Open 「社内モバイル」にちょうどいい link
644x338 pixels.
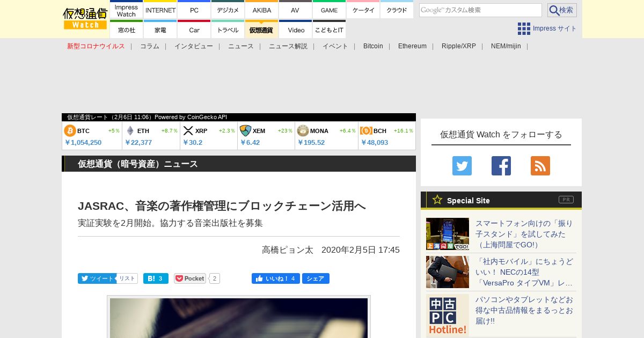coord(524,272)
